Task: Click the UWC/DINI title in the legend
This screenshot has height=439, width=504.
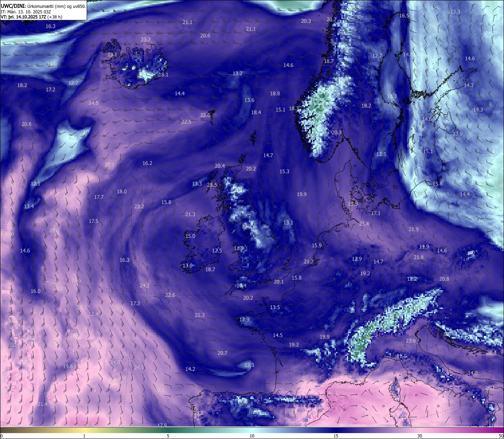Action: (13, 6)
